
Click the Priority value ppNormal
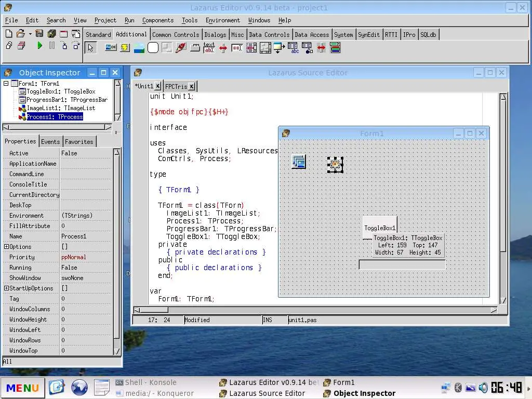[86, 257]
